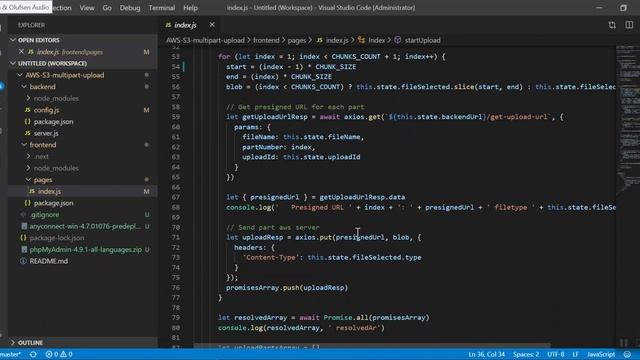Change file encoding via UTF-8
Viewport: 640px width, 360px height.
556,354
